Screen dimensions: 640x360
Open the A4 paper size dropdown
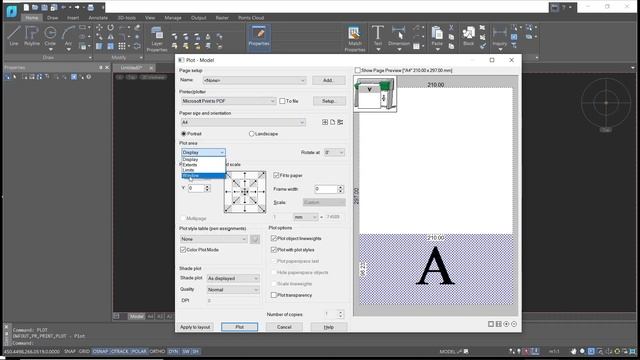[243, 122]
